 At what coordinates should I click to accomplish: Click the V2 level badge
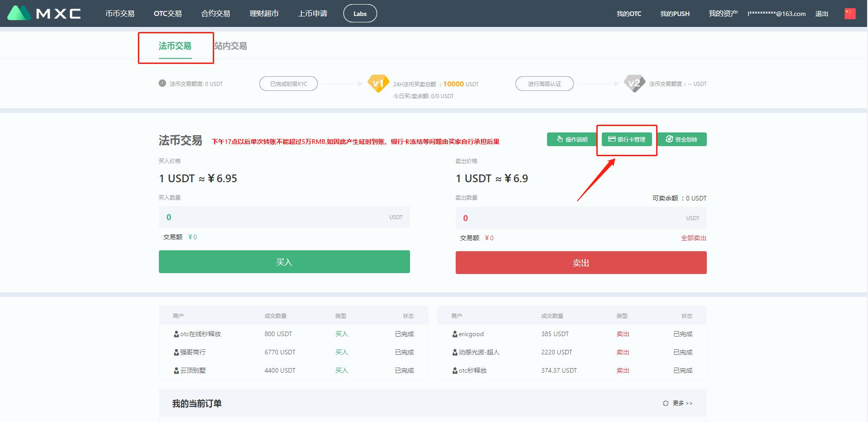[634, 84]
